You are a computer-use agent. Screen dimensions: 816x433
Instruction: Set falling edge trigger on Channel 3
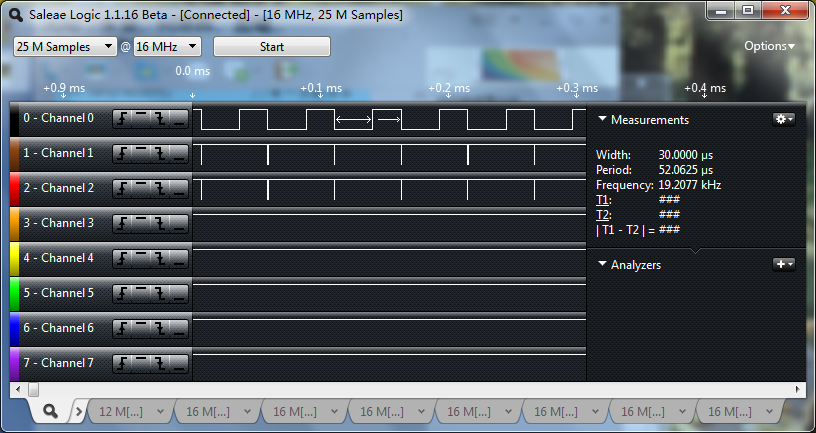160,224
